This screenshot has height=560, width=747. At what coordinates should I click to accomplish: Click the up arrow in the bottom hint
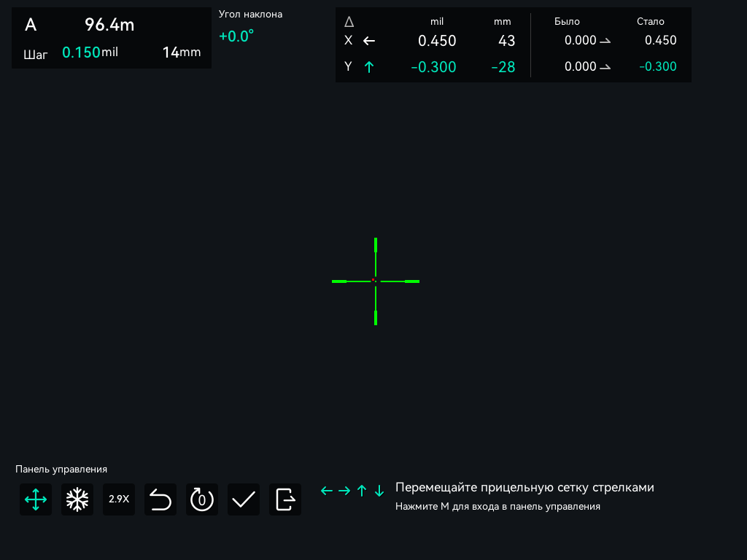[362, 491]
